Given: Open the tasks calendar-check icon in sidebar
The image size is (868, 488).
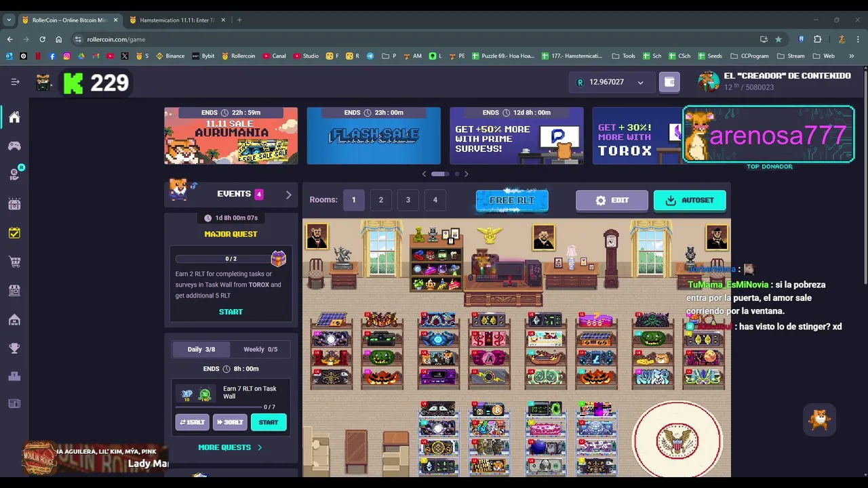Looking at the screenshot, I should click(14, 232).
